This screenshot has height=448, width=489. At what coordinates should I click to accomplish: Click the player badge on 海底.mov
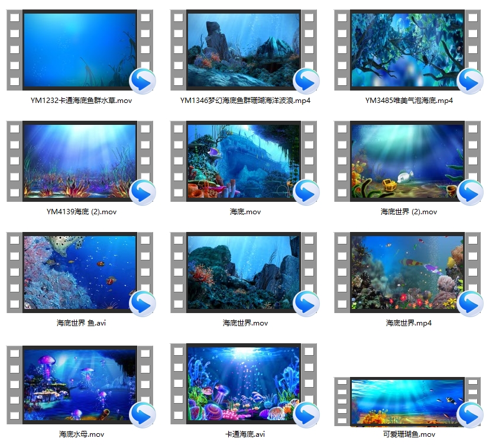(x=306, y=192)
